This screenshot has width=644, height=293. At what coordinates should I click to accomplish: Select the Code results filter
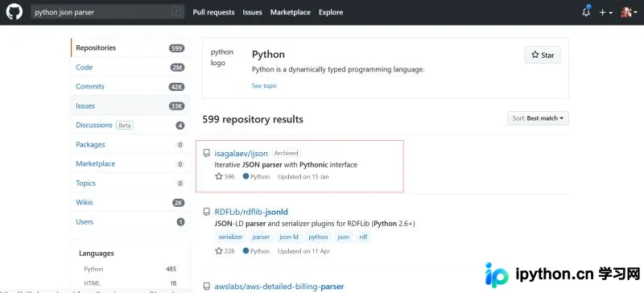coord(130,68)
